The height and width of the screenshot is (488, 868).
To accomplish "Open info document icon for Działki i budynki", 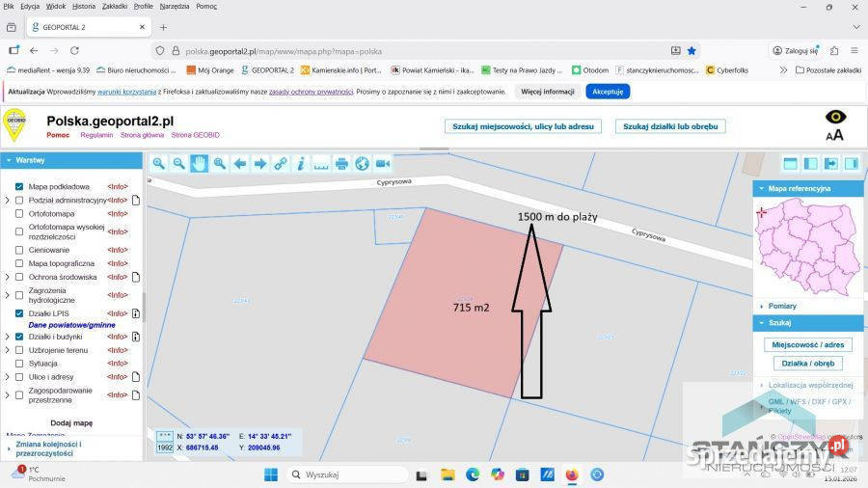I will pyautogui.click(x=136, y=337).
